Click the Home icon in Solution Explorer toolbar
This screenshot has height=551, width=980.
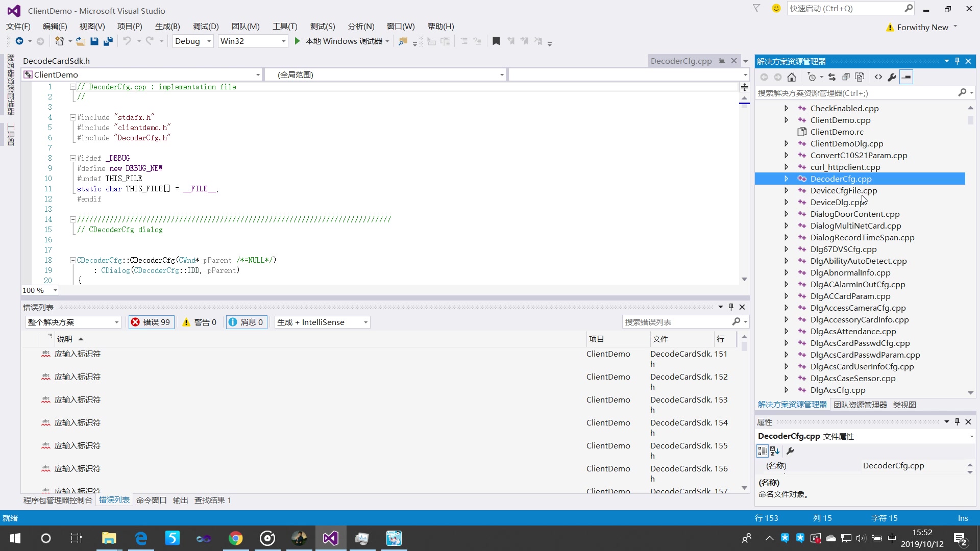792,77
